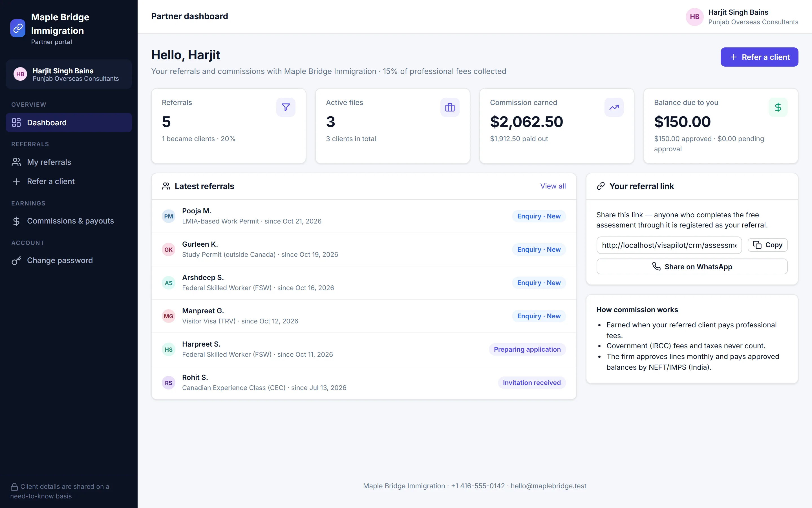Open Harpreet S. referral row
This screenshot has width=812, height=508.
click(364, 349)
